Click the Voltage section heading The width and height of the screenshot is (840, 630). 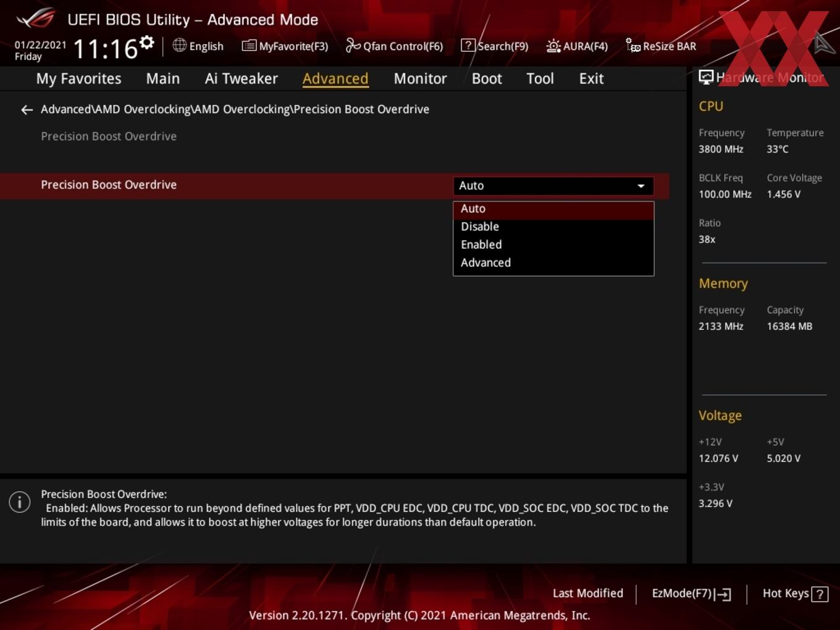point(720,416)
